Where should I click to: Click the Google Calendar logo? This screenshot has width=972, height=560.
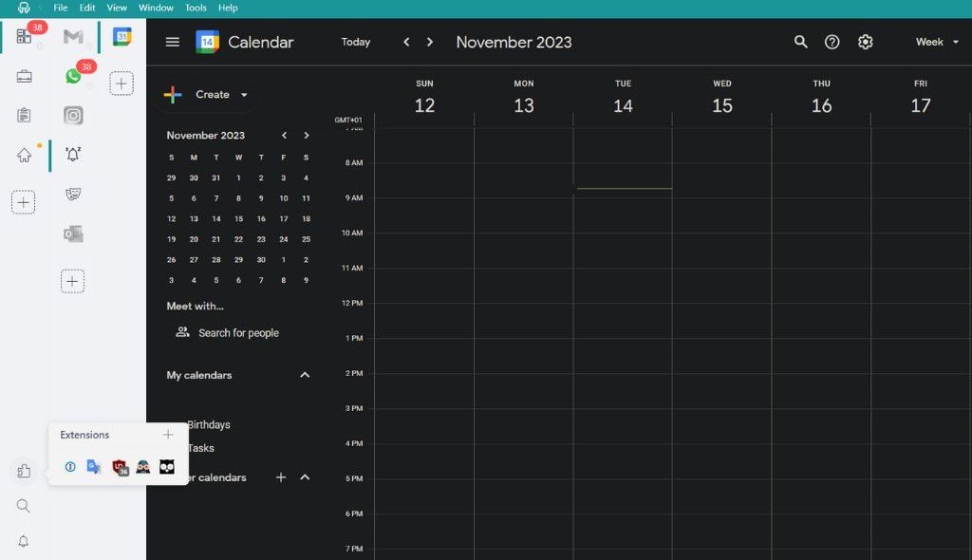tap(208, 42)
